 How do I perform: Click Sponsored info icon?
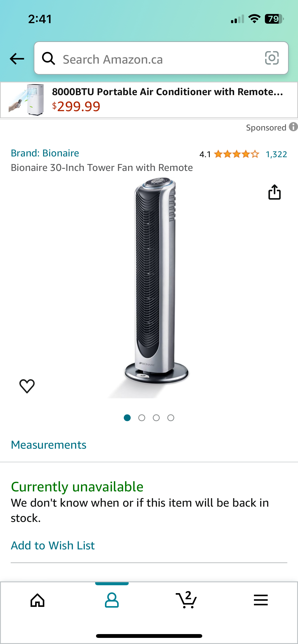[293, 127]
